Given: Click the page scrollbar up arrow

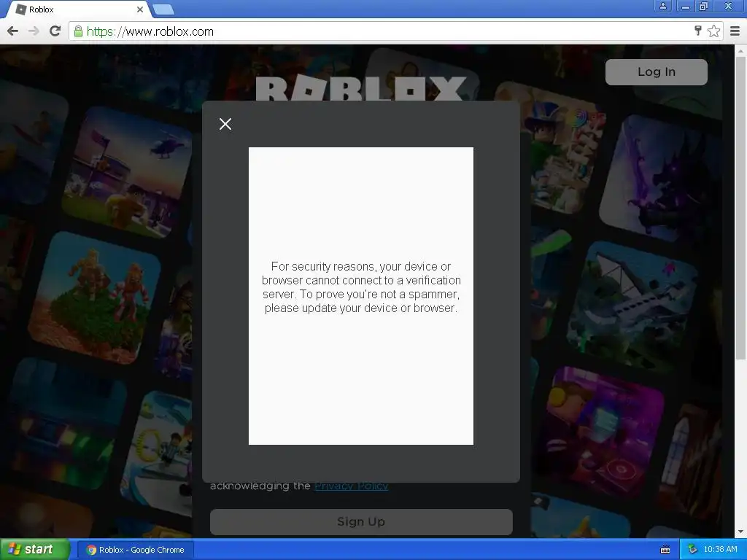Looking at the screenshot, I should click(x=740, y=50).
